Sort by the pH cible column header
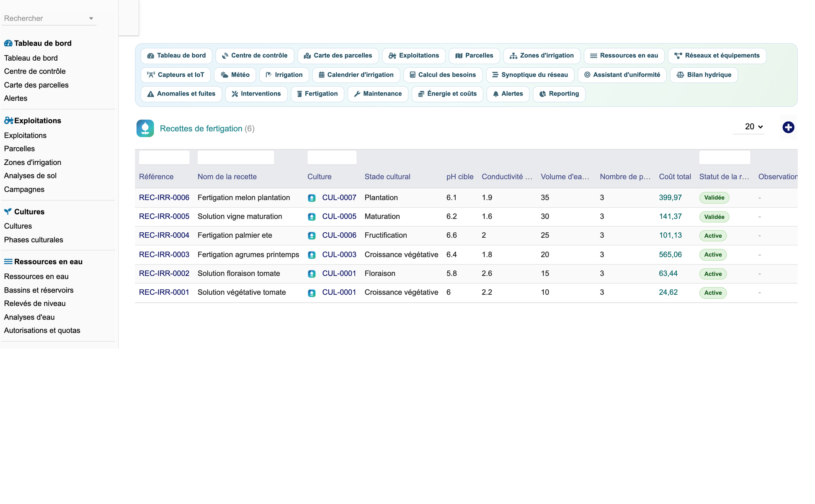 coord(460,177)
